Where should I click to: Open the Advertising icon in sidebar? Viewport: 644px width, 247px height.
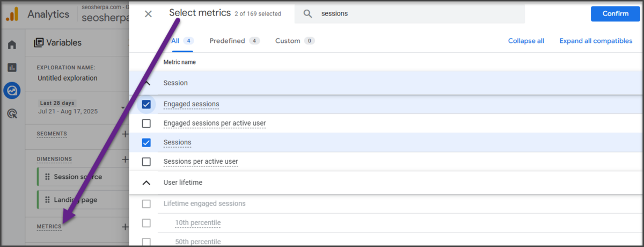tap(12, 113)
